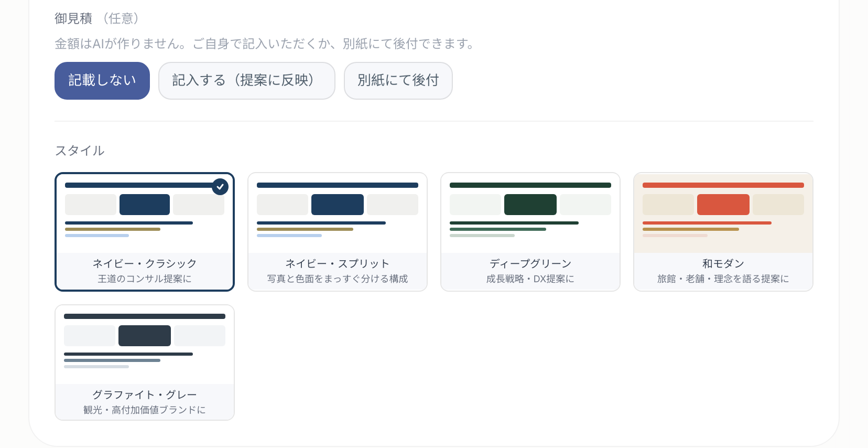Image resolution: width=868 pixels, height=448 pixels.
Task: Click the 旅館・老舗・理念を語る提案に caption
Action: [723, 279]
